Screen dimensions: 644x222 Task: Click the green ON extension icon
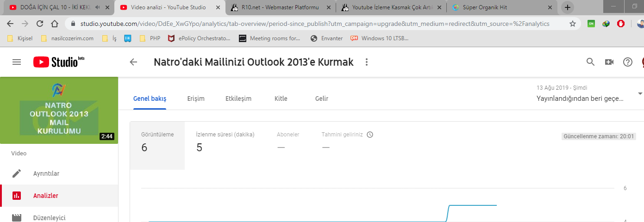tap(591, 24)
